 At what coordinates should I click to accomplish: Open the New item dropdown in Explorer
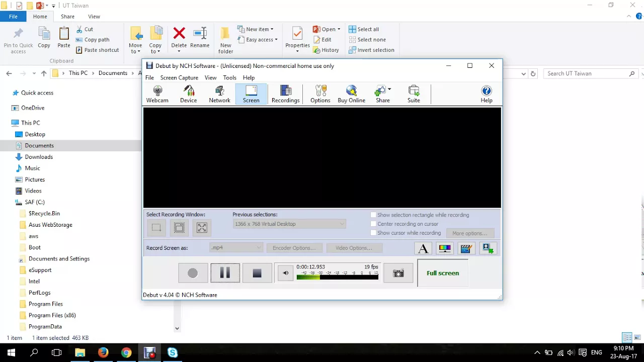(256, 29)
